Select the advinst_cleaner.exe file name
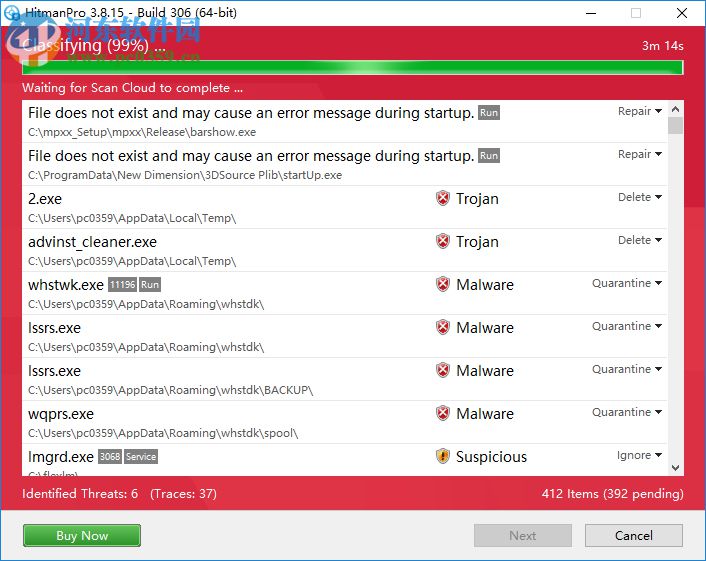Image resolution: width=706 pixels, height=561 pixels. 92,242
